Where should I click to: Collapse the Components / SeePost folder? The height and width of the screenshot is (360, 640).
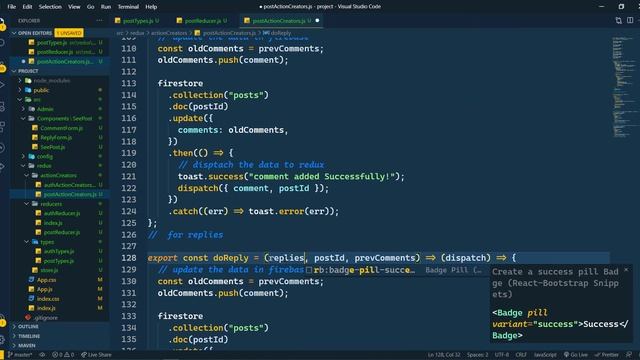[x=23, y=118]
